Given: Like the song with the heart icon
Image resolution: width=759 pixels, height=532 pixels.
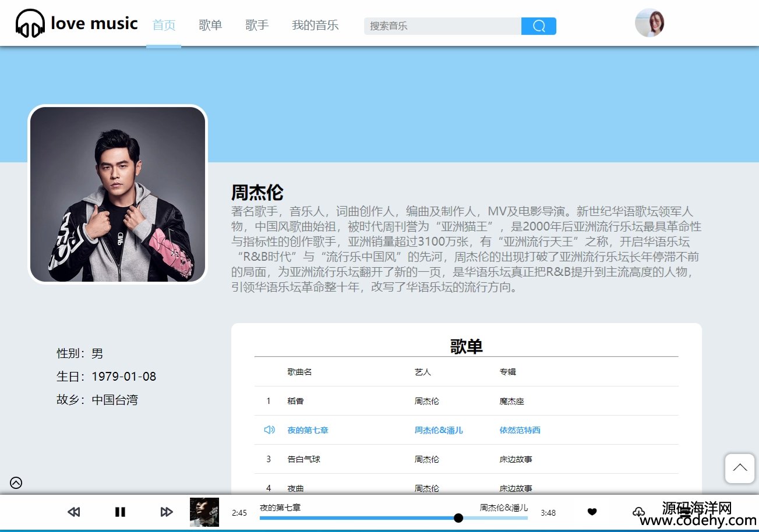Looking at the screenshot, I should click(592, 512).
